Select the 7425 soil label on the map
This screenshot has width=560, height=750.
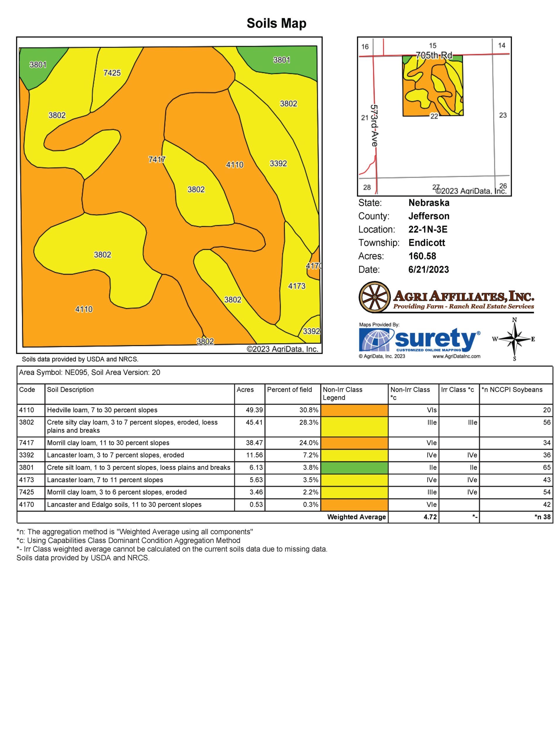point(112,73)
